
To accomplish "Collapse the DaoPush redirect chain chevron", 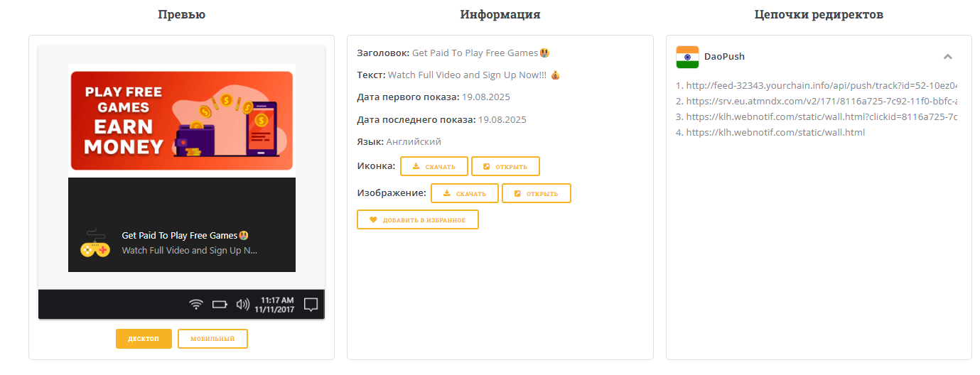I will click(x=947, y=57).
